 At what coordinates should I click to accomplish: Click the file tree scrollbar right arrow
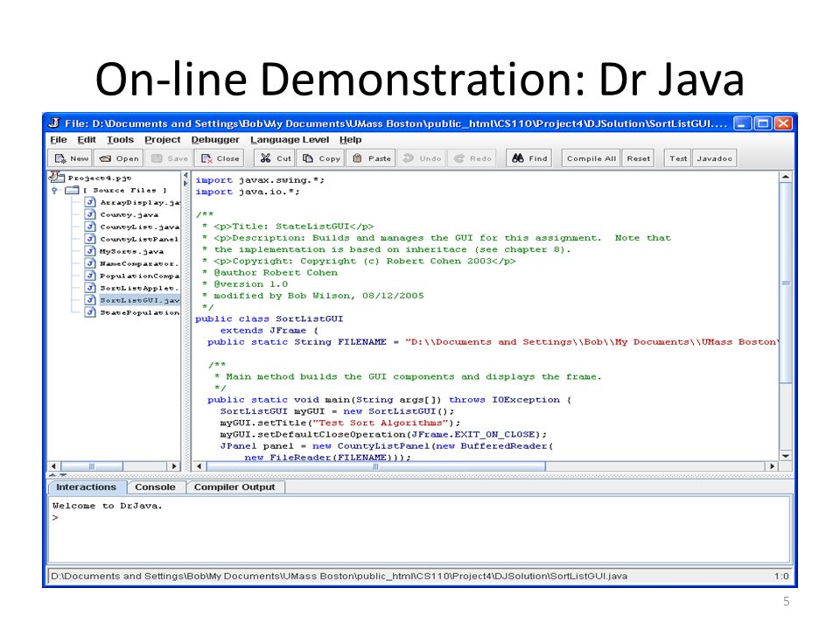click(x=174, y=466)
